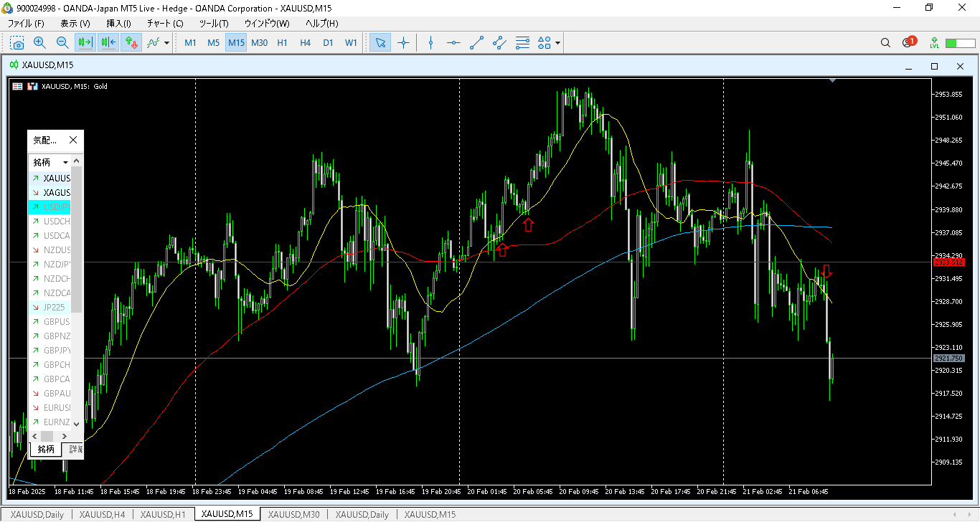This screenshot has height=522, width=980.
Task: Click the 2921.750 price label
Action: 948,358
